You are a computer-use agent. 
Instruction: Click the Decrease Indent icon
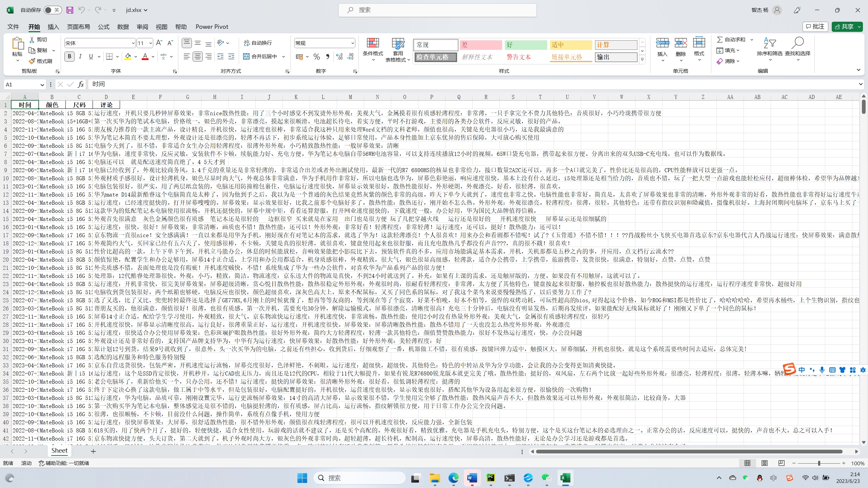(x=220, y=57)
